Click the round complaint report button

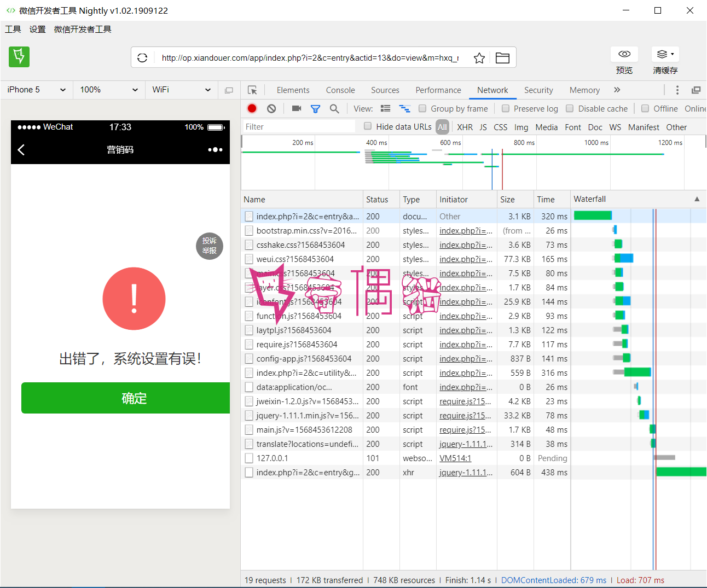(210, 246)
